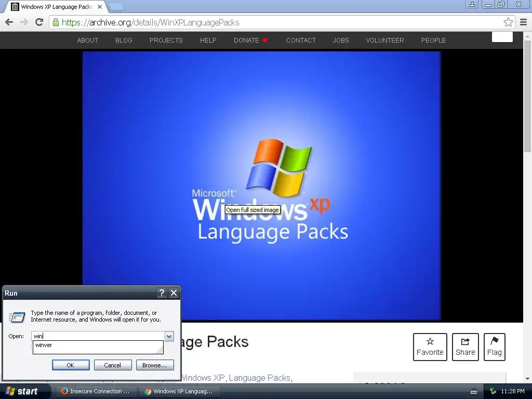Click the page vertical scrollbar thumb
Image resolution: width=532 pixels, height=399 pixels.
pyautogui.click(x=527, y=97)
